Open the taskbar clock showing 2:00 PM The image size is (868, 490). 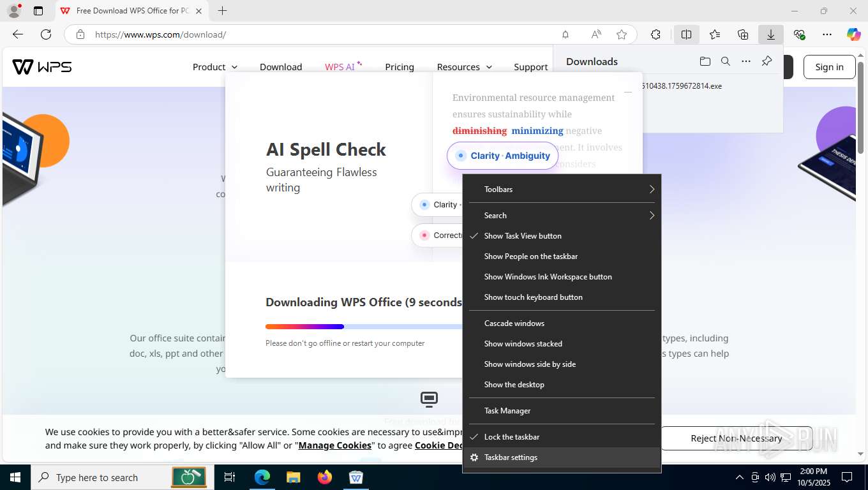(813, 477)
